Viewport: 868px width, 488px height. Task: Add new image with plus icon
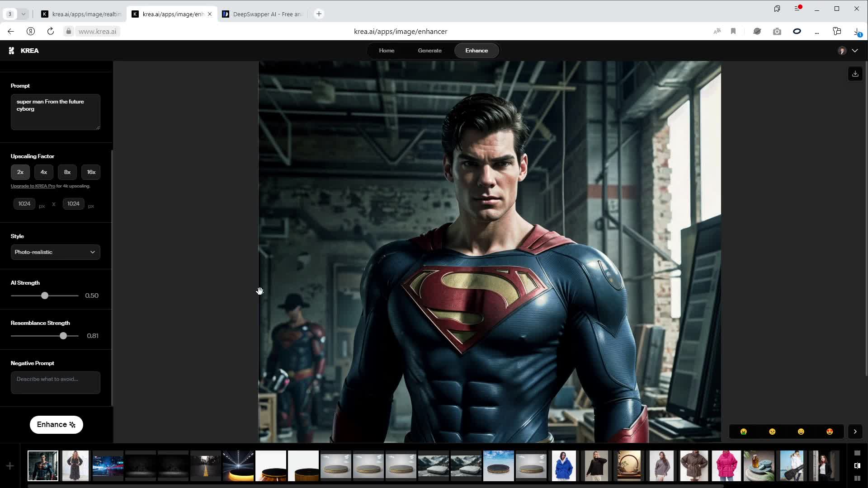10,466
